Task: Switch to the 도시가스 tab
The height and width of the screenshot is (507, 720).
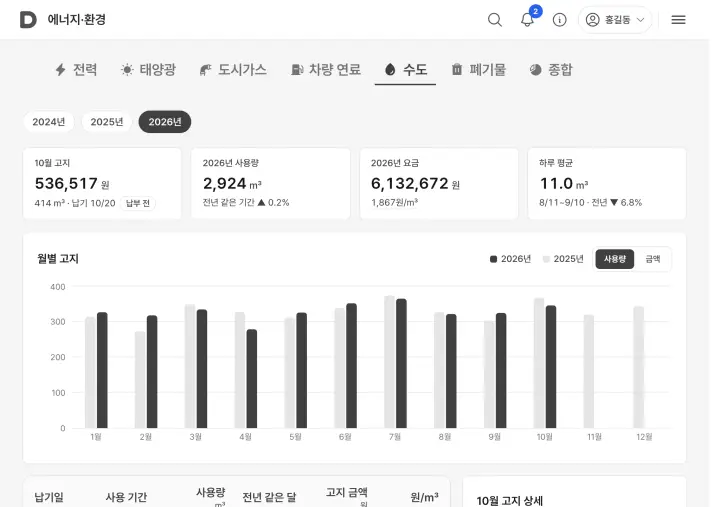Action: [x=233, y=70]
